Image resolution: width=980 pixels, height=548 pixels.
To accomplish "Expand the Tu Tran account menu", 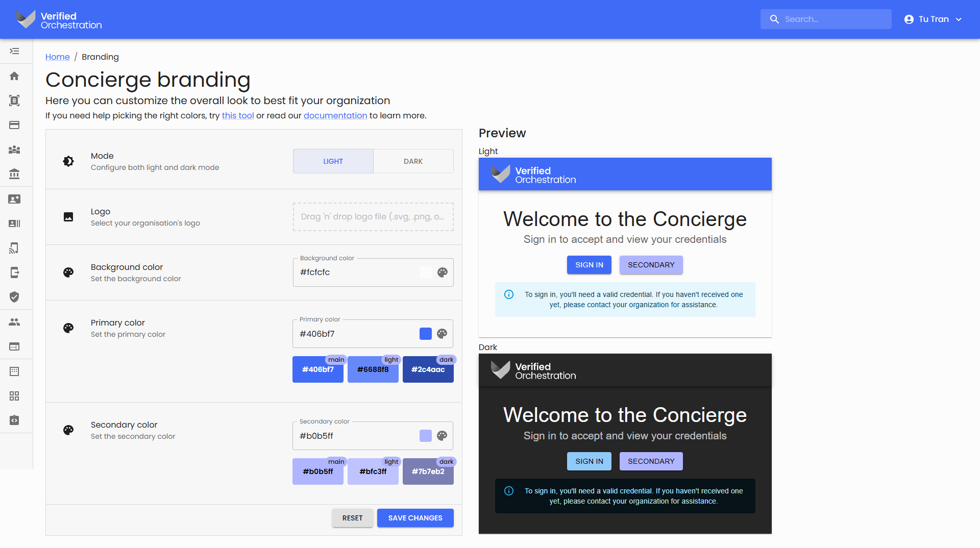I will [x=933, y=19].
